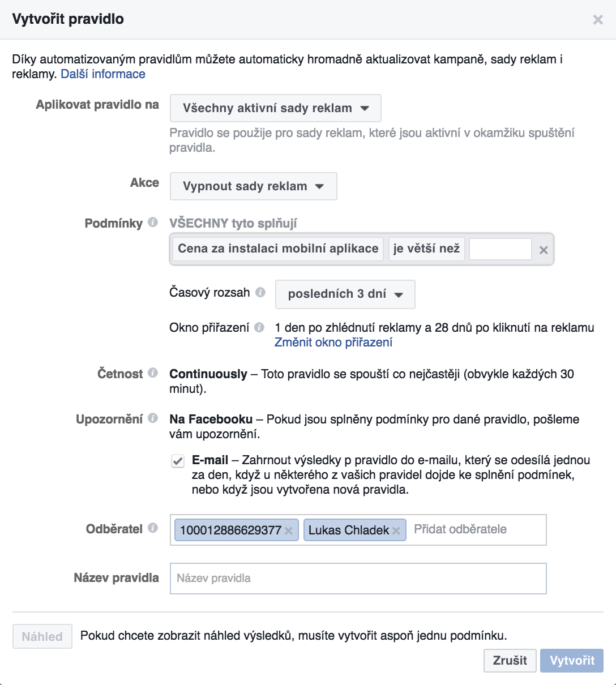Open the Vypnout sady reklam action dropdown
Screen dimensions: 616x685
click(x=254, y=186)
